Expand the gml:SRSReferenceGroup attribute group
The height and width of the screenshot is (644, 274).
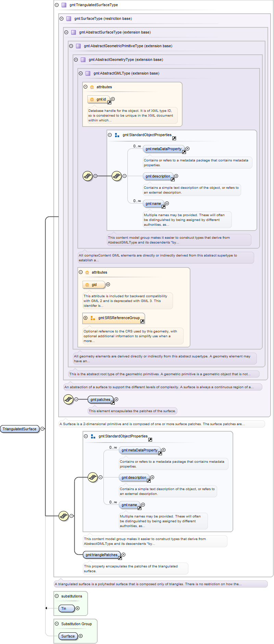coord(86,318)
